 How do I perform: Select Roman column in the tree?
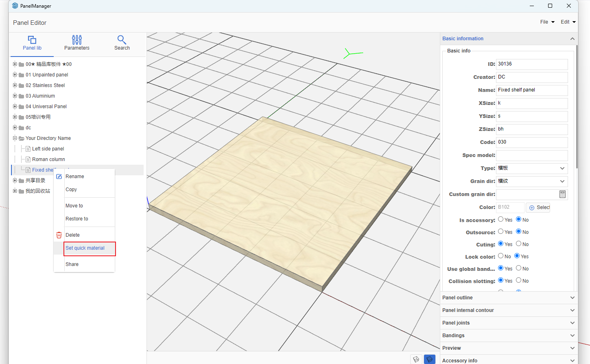48,159
